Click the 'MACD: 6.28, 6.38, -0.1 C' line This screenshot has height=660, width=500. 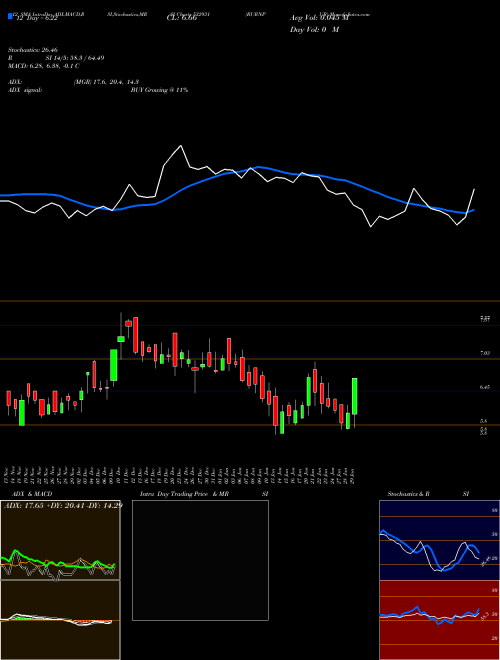click(x=44, y=66)
